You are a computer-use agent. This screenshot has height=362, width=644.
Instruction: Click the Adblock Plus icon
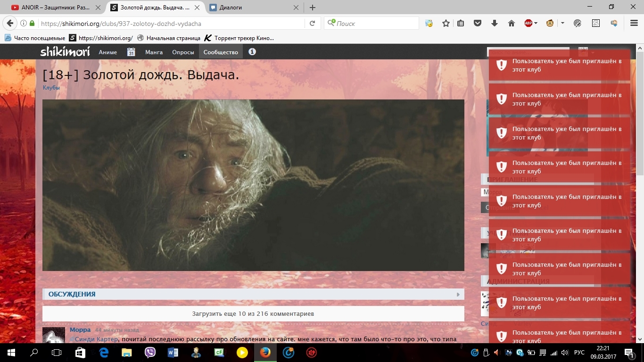coord(528,23)
